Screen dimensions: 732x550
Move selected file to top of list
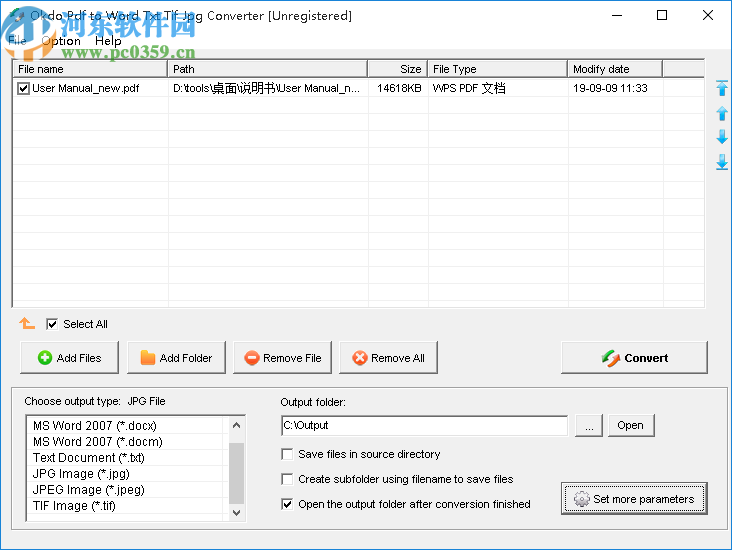coord(722,88)
